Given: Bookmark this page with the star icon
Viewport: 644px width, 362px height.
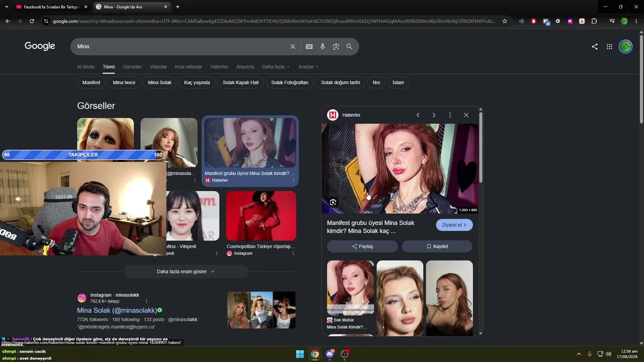Looking at the screenshot, I should [505, 21].
